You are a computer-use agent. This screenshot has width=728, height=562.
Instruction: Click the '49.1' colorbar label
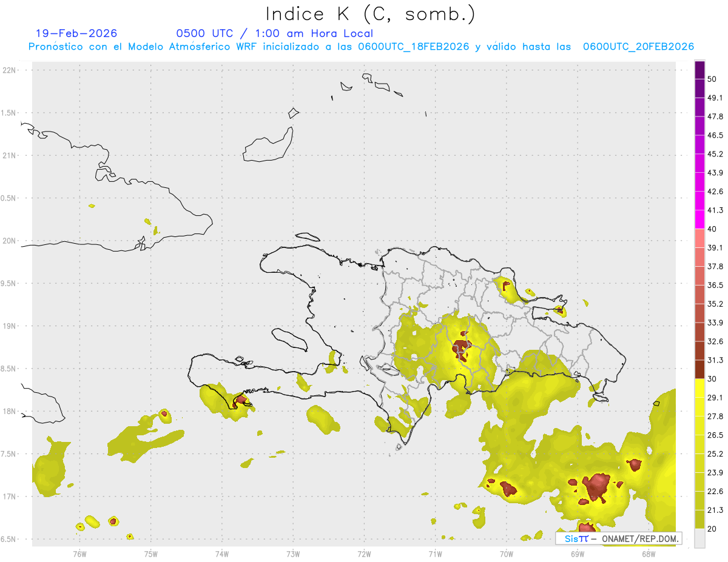pyautogui.click(x=715, y=98)
